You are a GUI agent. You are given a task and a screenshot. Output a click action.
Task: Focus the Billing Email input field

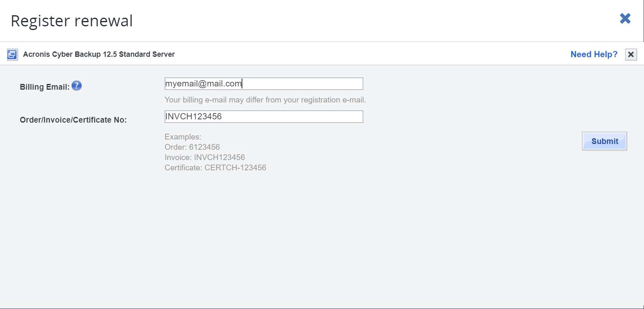point(264,84)
